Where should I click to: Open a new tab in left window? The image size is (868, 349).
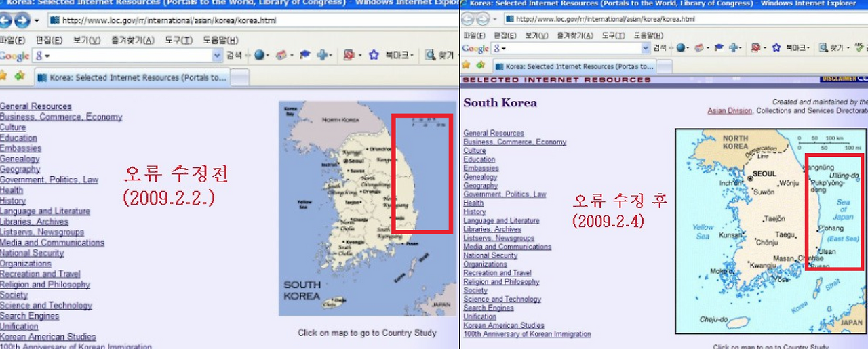[241, 79]
